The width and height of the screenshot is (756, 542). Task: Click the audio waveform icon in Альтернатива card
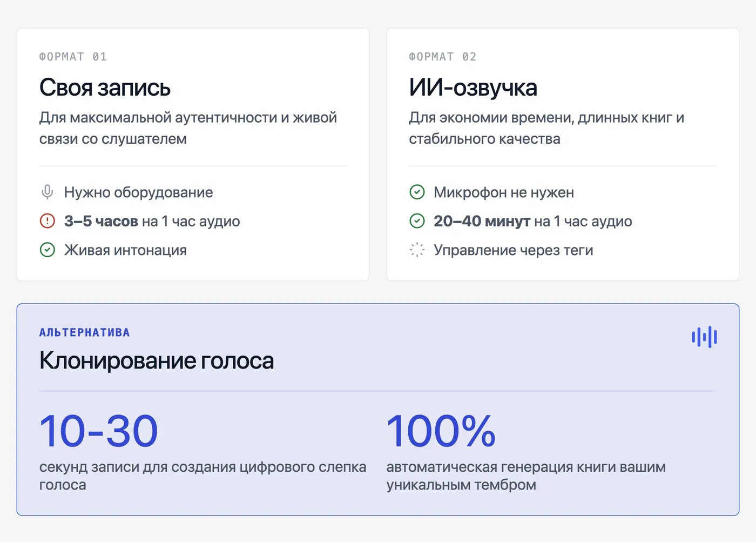(704, 337)
